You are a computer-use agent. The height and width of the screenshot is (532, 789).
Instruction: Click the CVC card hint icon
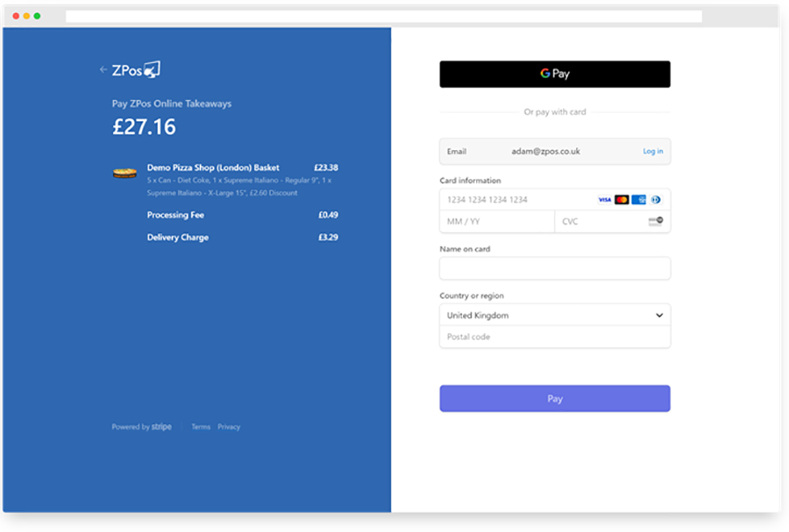pyautogui.click(x=655, y=222)
